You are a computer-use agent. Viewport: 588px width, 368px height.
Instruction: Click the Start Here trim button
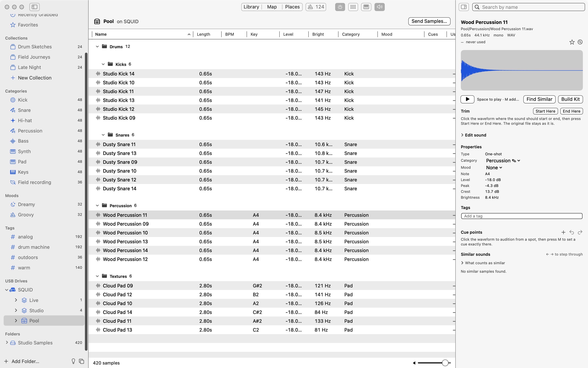(x=545, y=111)
